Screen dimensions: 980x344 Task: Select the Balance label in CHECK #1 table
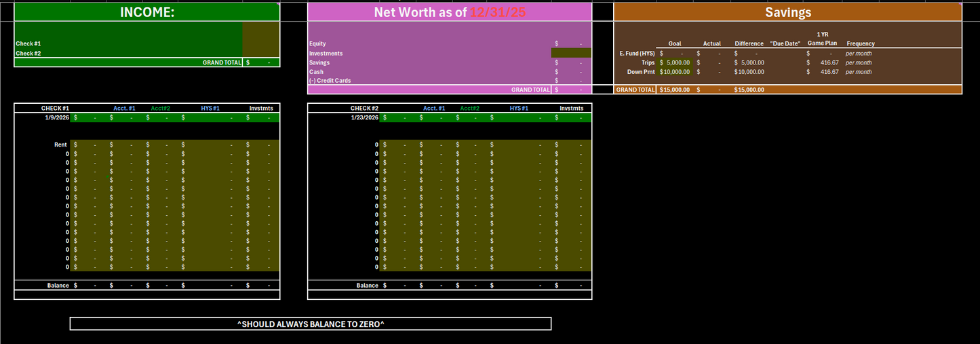[x=58, y=286]
